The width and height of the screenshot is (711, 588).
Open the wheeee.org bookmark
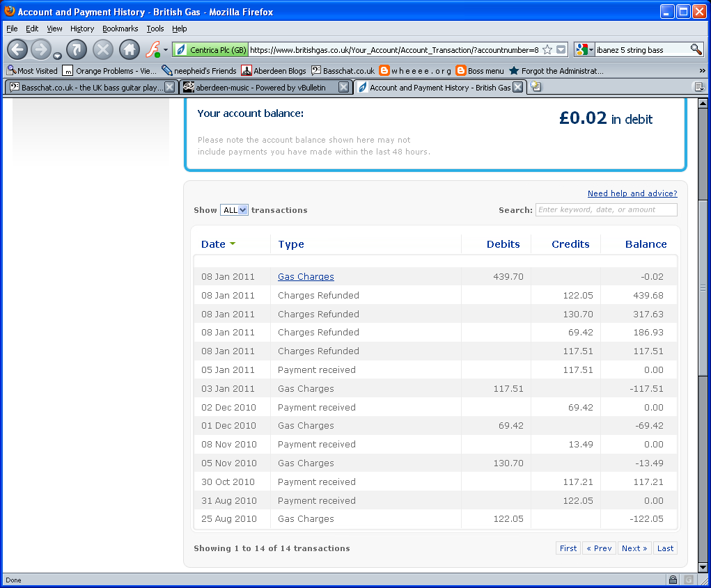(415, 71)
